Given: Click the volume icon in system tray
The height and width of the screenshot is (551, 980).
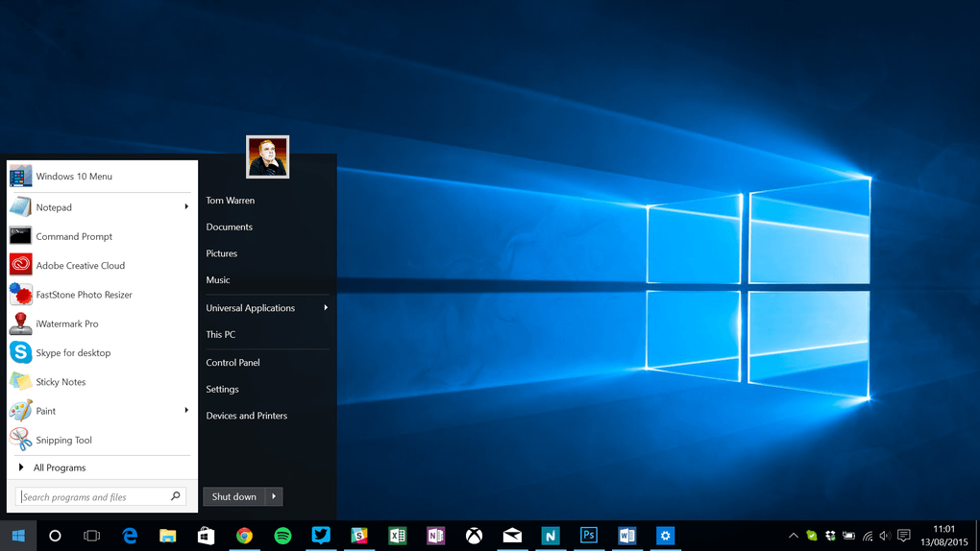Looking at the screenshot, I should (x=885, y=536).
